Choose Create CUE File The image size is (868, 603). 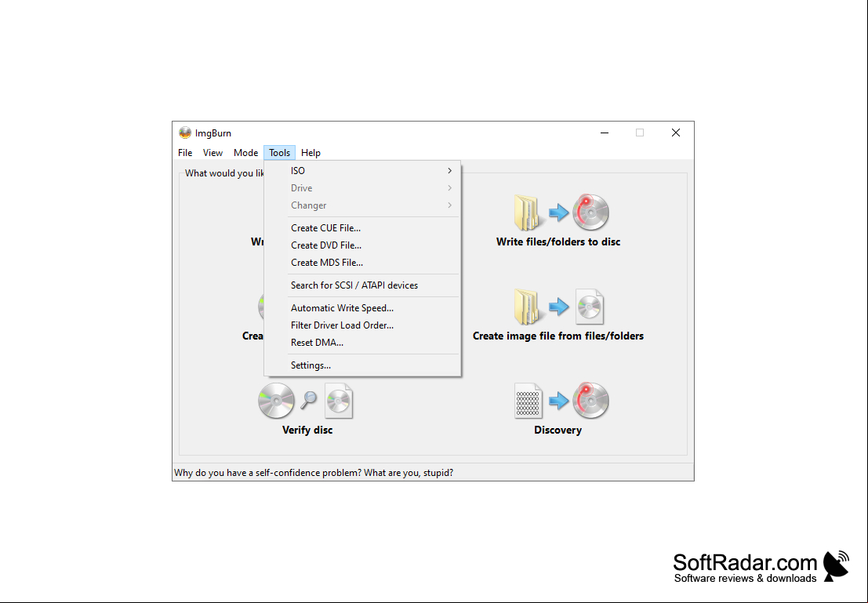(x=362, y=228)
